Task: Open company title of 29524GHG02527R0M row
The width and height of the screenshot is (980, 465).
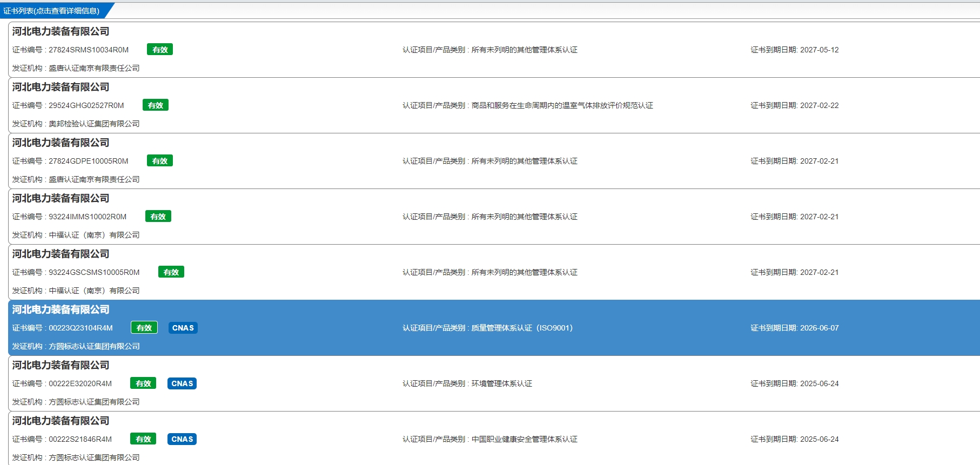Action: coord(61,87)
